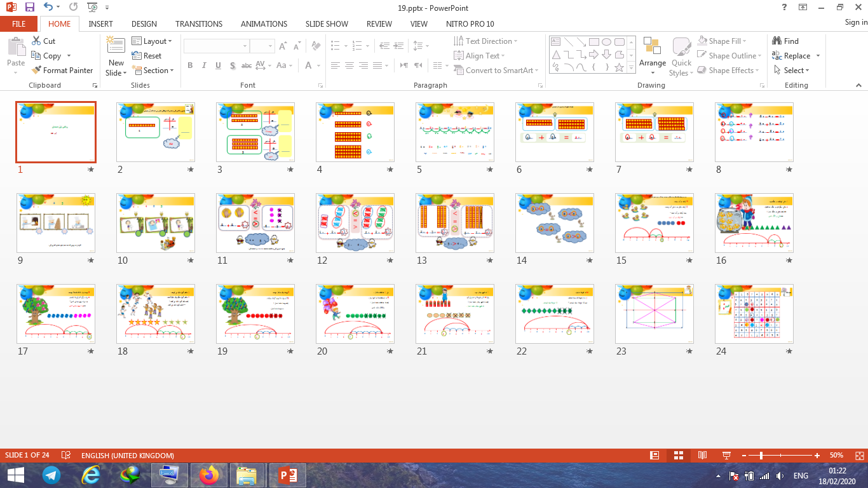Toggle Slide Sorter view button
The image size is (868, 488).
click(679, 456)
